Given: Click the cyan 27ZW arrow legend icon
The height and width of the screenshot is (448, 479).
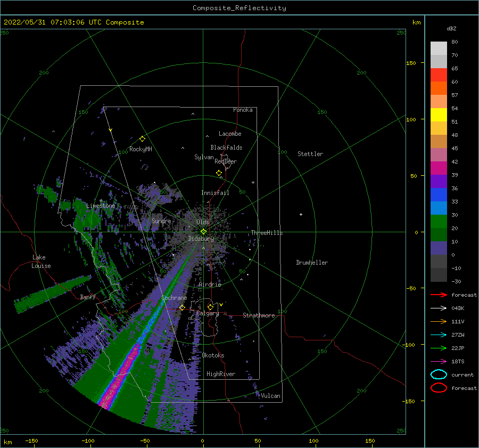Looking at the screenshot, I should tap(439, 335).
